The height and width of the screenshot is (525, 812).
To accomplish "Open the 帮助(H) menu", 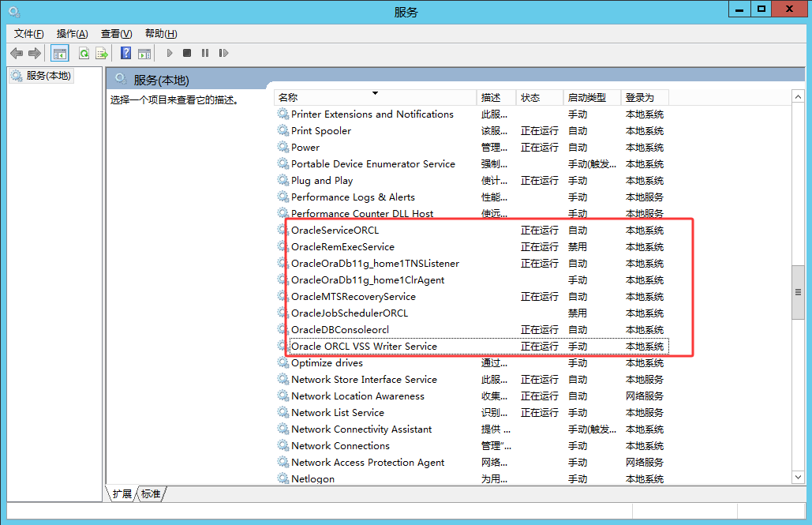I will pos(161,34).
